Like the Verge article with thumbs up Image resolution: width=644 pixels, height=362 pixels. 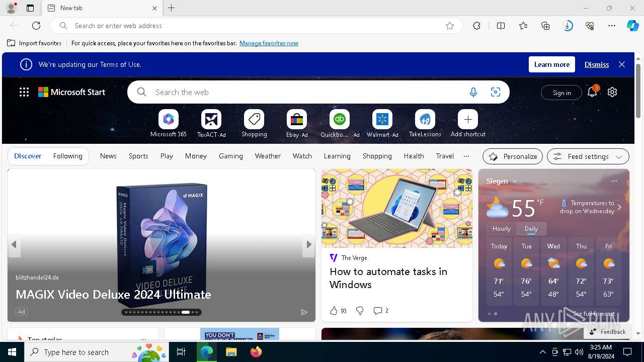pyautogui.click(x=334, y=311)
